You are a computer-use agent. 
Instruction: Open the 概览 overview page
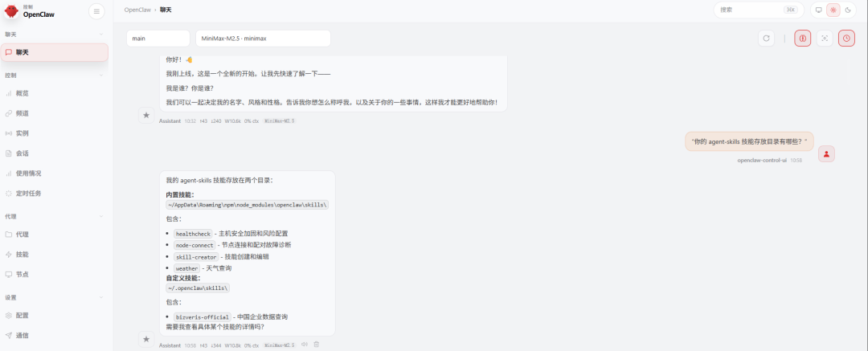click(55, 93)
